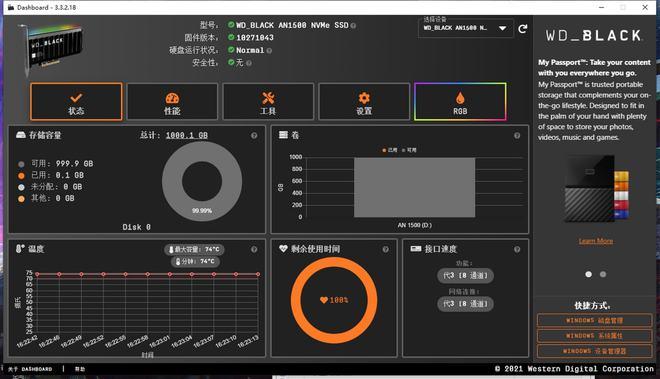Image resolution: width=660 pixels, height=379 pixels.
Task: Open help for the 卷 volume panel
Action: tap(517, 136)
